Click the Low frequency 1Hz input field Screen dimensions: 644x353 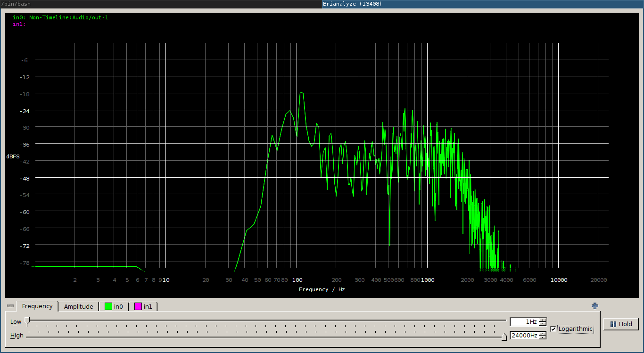coord(524,322)
